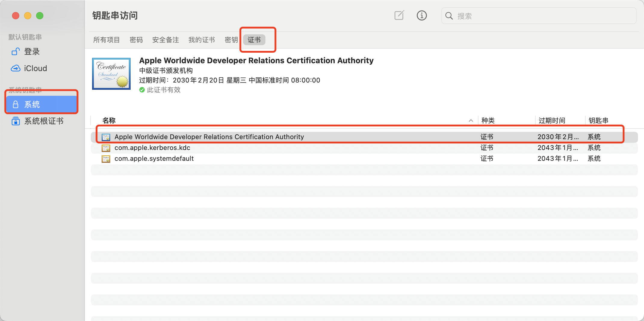Click the lock icon beside 系统
The width and height of the screenshot is (644, 321).
pos(16,104)
